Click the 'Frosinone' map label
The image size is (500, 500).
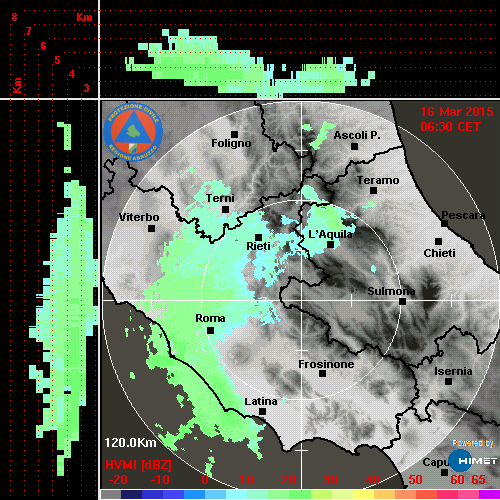click(326, 364)
